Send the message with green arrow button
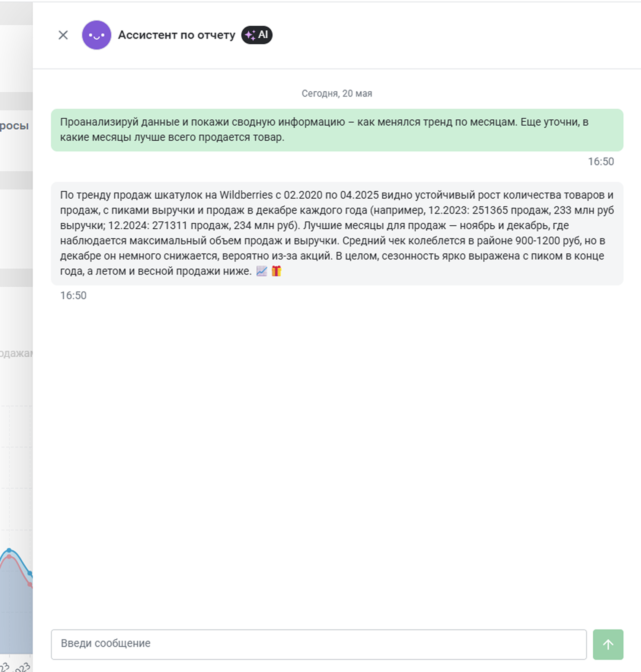This screenshot has height=672, width=641. (x=608, y=644)
